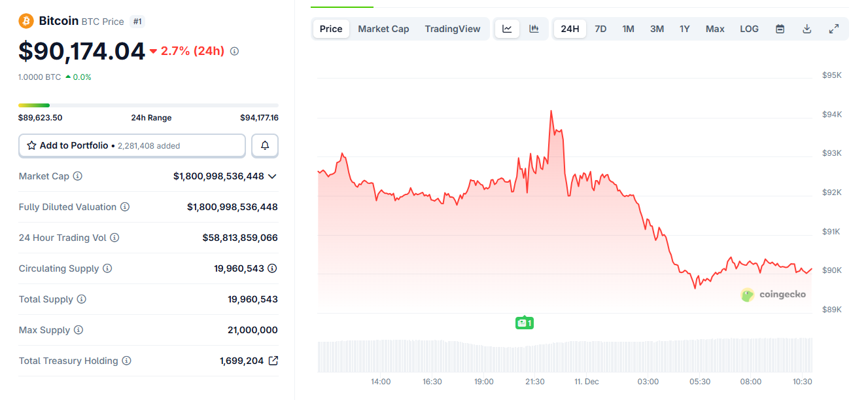Select the 1Y time range
This screenshot has height=400, width=868.
point(684,28)
